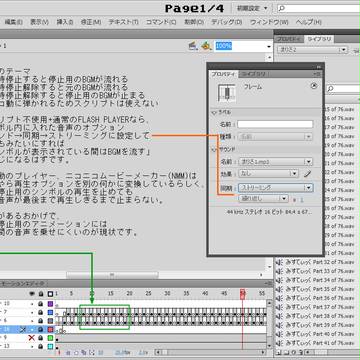Toggle the lock on layer 13

pos(41,347)
